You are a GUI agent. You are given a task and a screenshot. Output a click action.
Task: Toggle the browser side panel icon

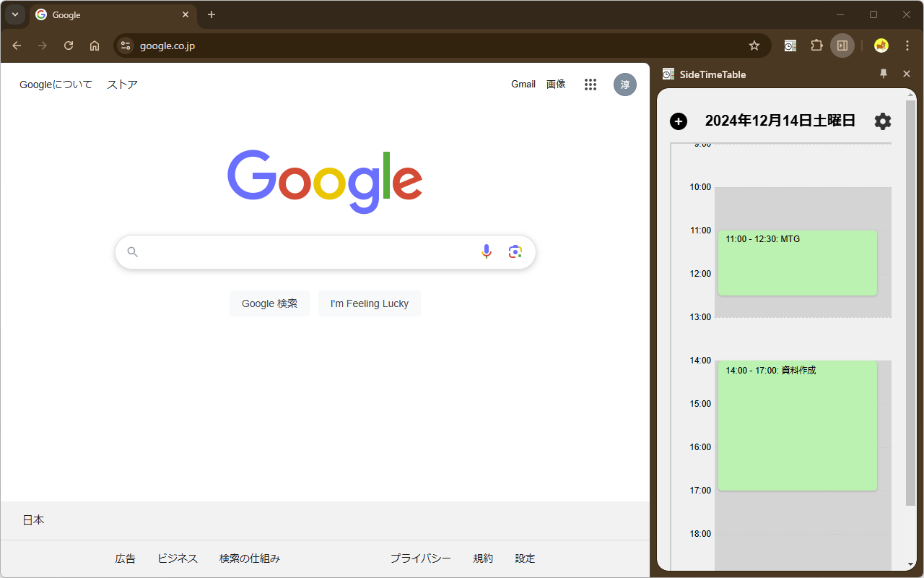842,45
